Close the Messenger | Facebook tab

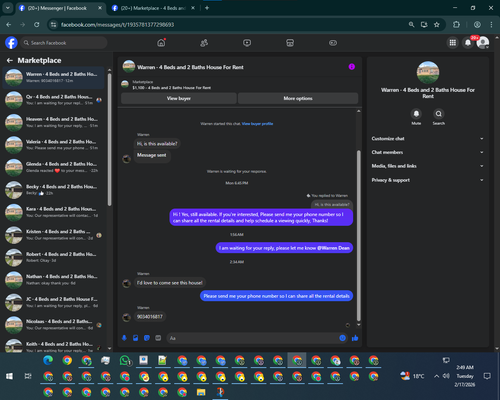(100, 8)
